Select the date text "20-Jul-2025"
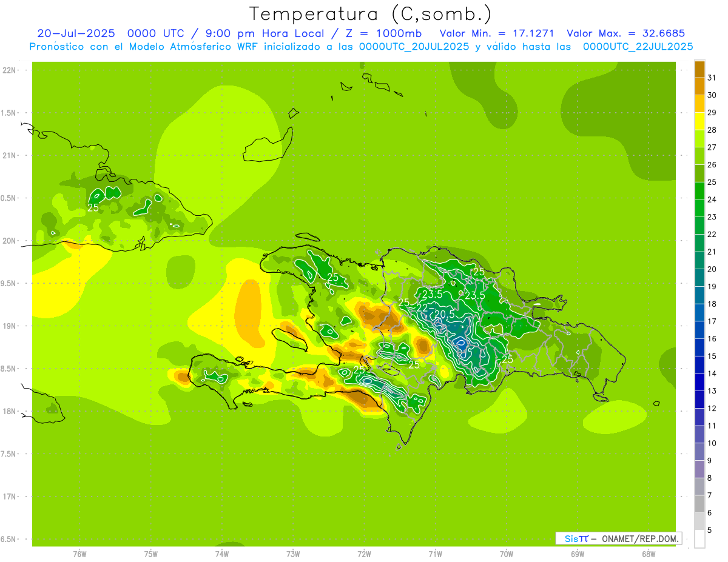 (77, 33)
